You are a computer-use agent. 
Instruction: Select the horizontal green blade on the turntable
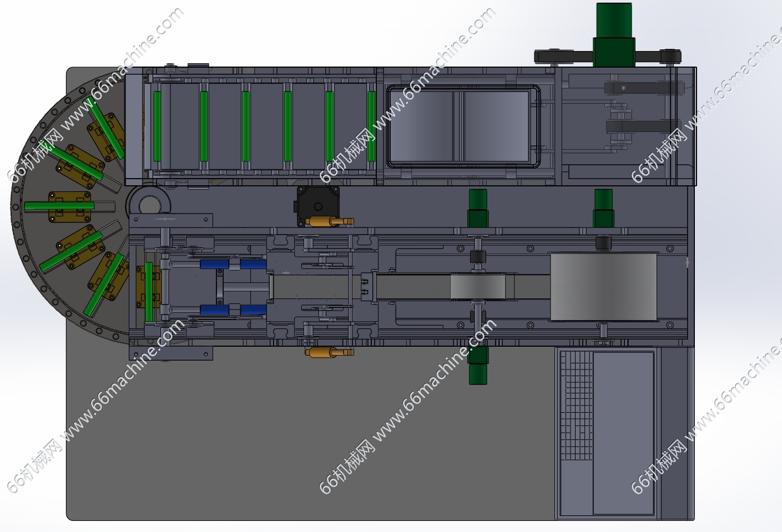pyautogui.click(x=59, y=206)
